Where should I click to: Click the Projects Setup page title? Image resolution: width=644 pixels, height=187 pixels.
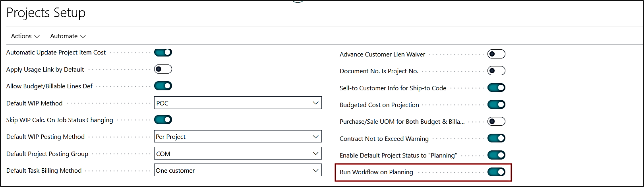[46, 13]
